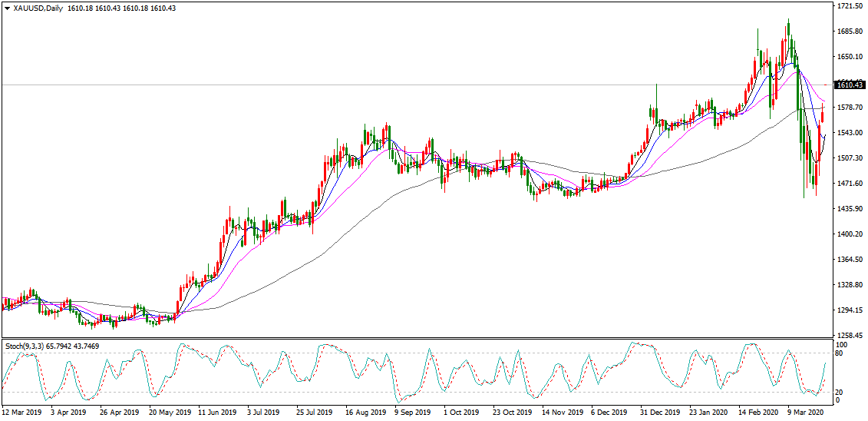Click the 1400.20 price axis label
The height and width of the screenshot is (421, 868).
tap(850, 234)
